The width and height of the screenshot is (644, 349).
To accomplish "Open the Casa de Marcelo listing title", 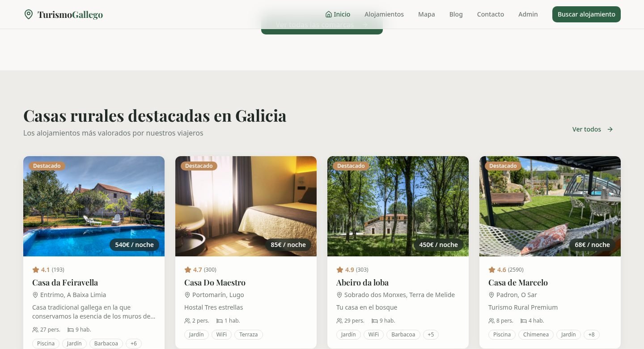I will coord(518,282).
